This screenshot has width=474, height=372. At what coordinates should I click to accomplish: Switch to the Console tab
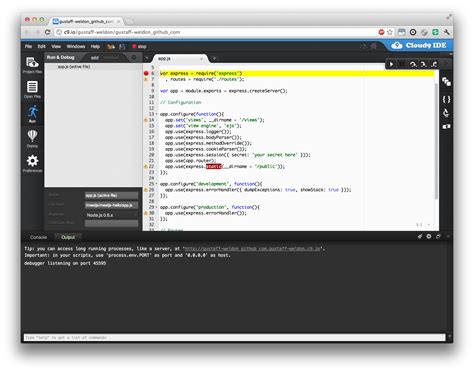coord(38,237)
